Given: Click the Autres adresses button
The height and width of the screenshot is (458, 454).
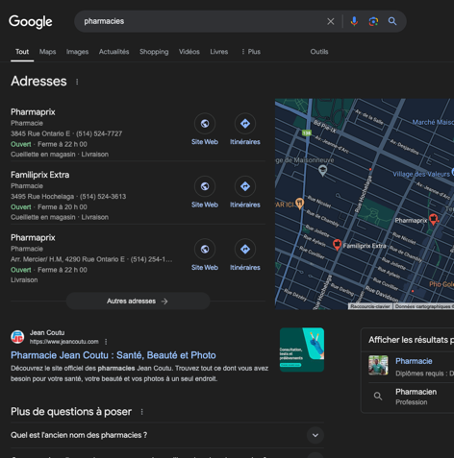Looking at the screenshot, I should [138, 301].
